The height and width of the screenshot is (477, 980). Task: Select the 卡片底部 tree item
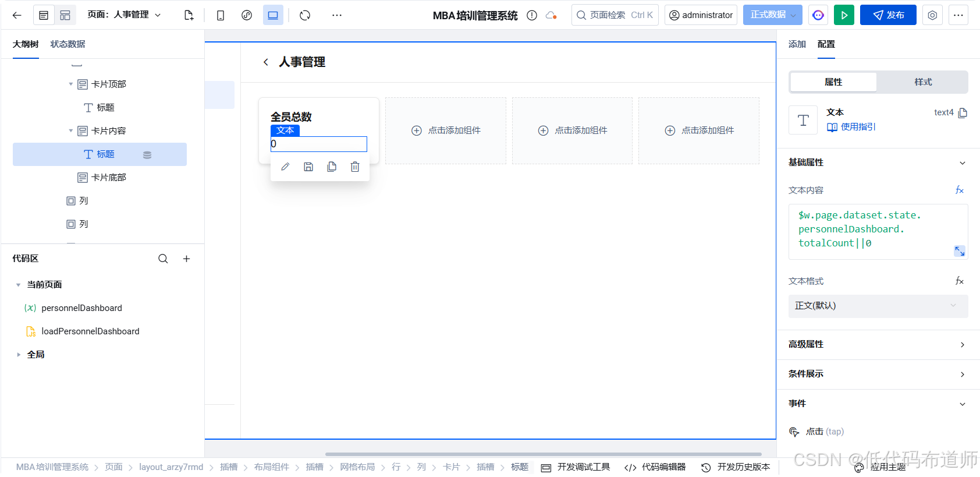click(x=102, y=178)
